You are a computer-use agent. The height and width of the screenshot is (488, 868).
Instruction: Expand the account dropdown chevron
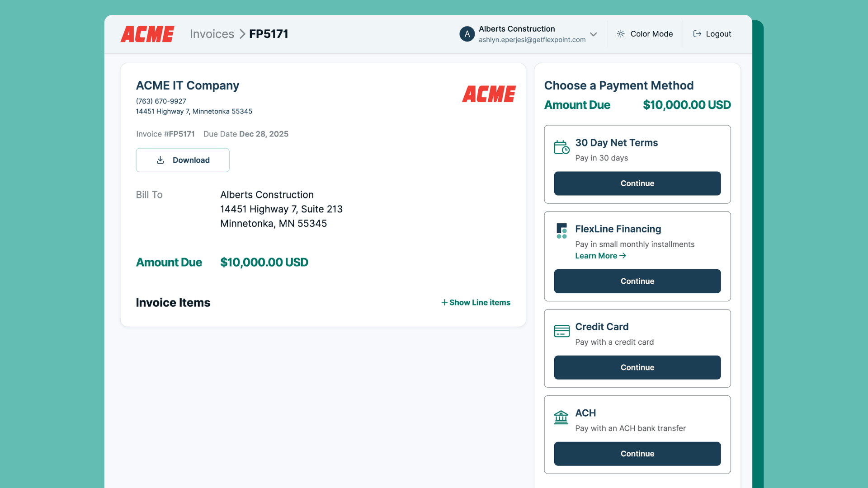pos(594,34)
